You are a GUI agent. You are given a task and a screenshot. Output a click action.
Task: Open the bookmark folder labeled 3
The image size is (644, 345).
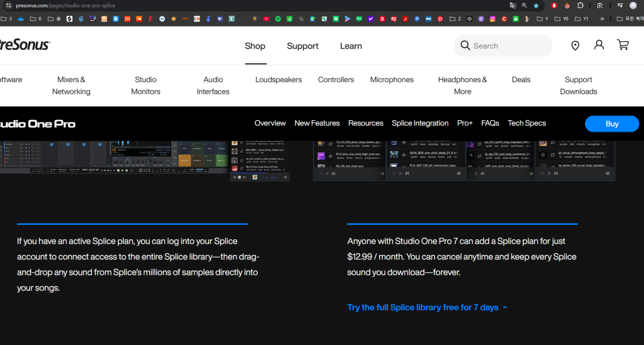tap(6, 19)
